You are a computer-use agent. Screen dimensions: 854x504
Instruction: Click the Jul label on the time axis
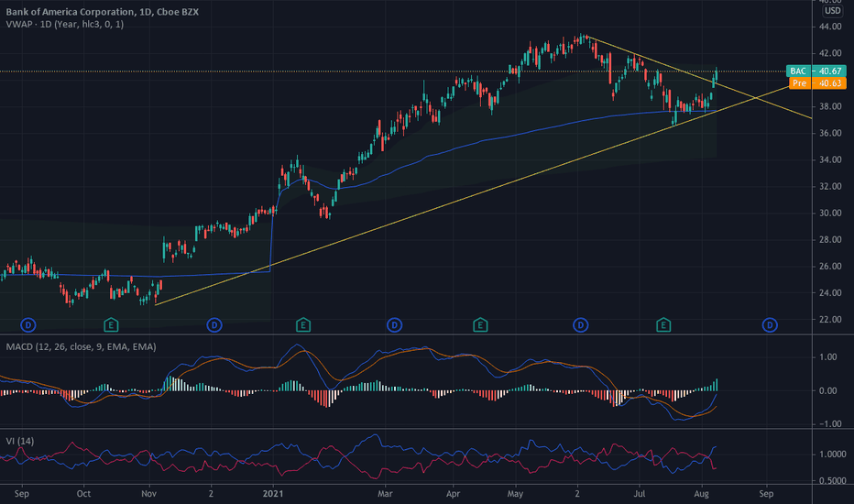(x=639, y=494)
